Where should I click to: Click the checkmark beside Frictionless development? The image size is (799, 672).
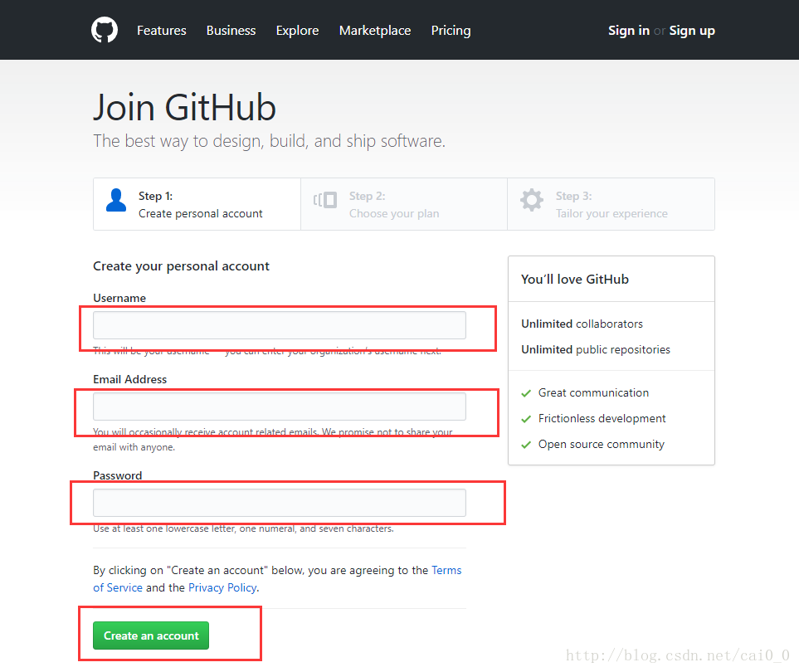[526, 418]
